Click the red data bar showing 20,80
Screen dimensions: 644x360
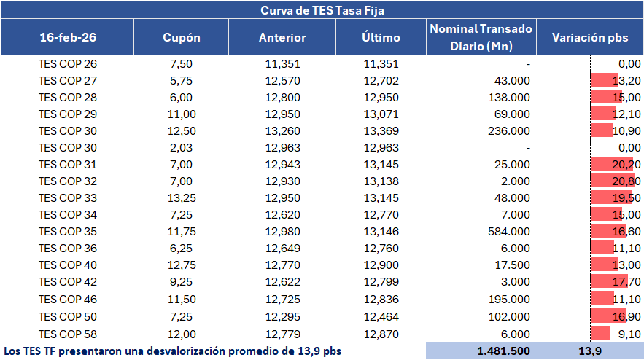[610, 181]
